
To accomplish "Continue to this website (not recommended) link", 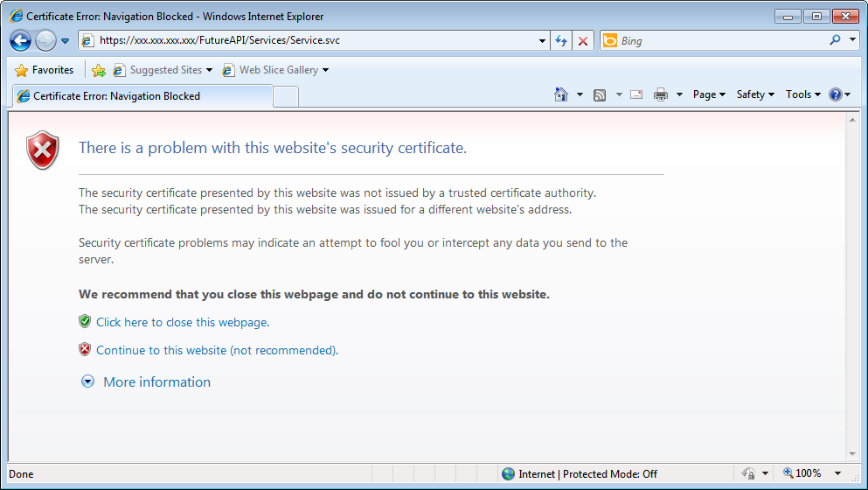I will [217, 350].
